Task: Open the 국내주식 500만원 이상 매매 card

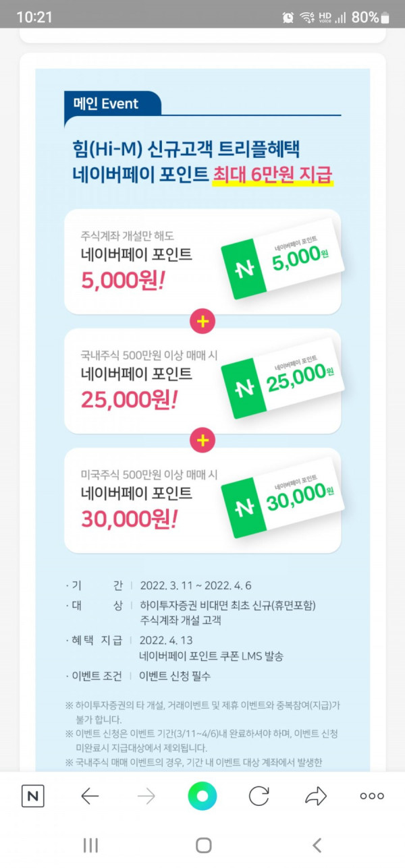Action: pyautogui.click(x=202, y=381)
